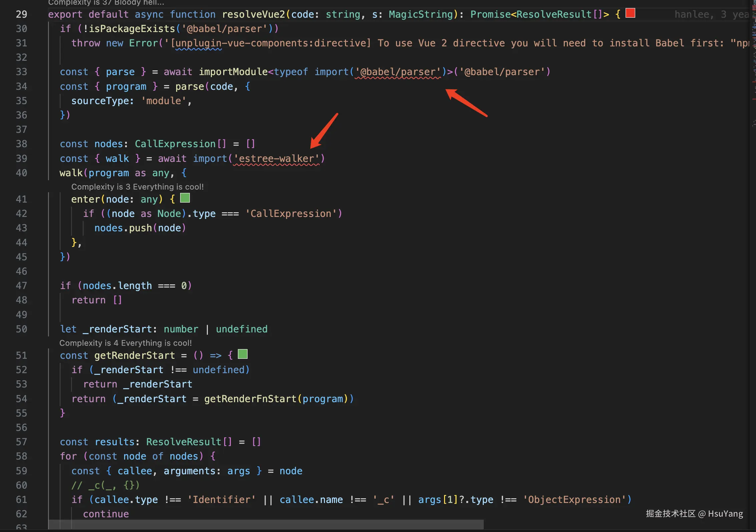Click the squiggly-underlined word unplugin in the error string

[x=199, y=43]
